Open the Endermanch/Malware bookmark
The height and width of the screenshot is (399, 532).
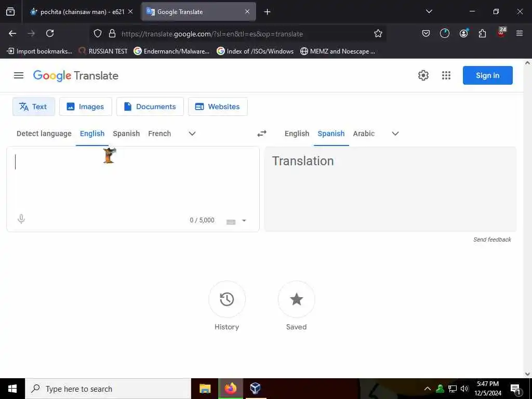pyautogui.click(x=171, y=51)
